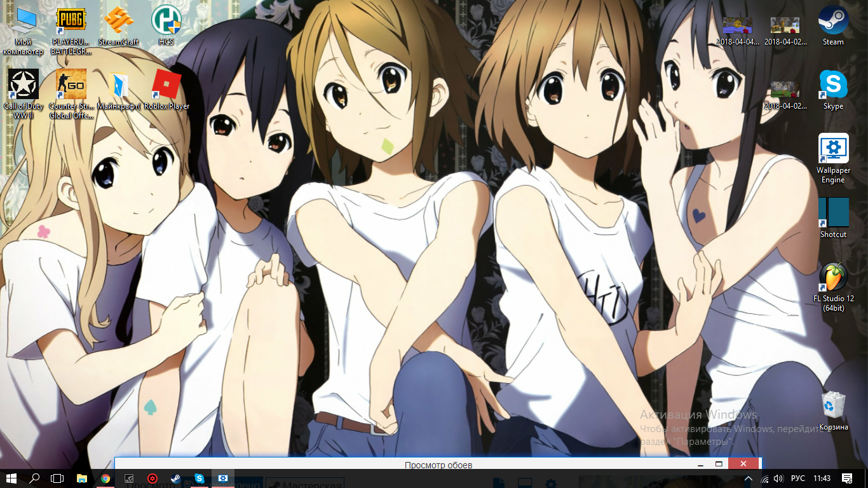868x488 pixels.
Task: Open the volume control in system tray
Action: (779, 478)
